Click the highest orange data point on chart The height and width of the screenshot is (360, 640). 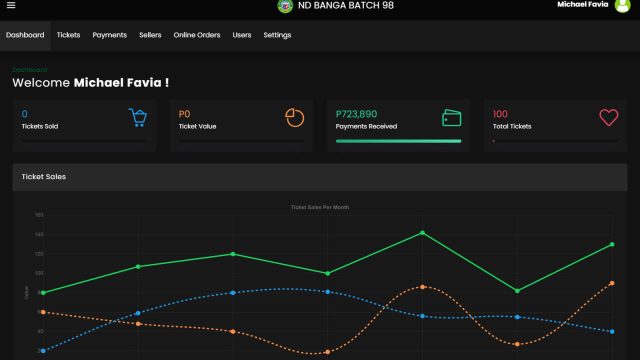tap(612, 283)
